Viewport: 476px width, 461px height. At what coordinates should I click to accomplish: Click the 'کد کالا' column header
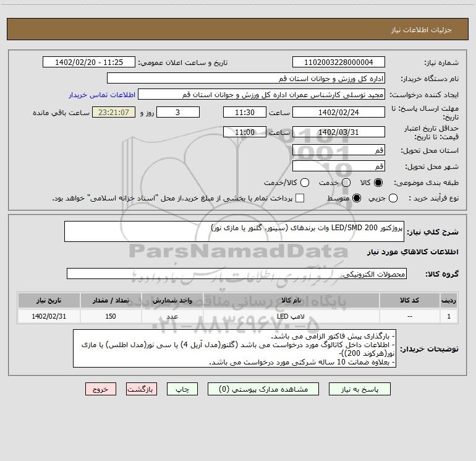(x=409, y=300)
